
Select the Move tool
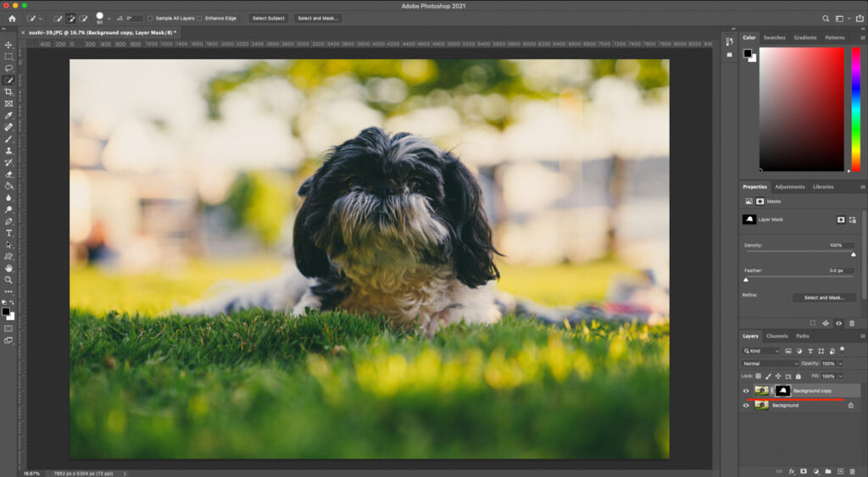coord(8,45)
